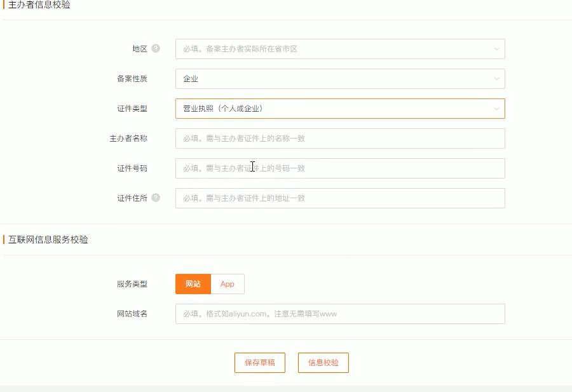
Task: Click the 服务类型 field label
Action: [132, 284]
